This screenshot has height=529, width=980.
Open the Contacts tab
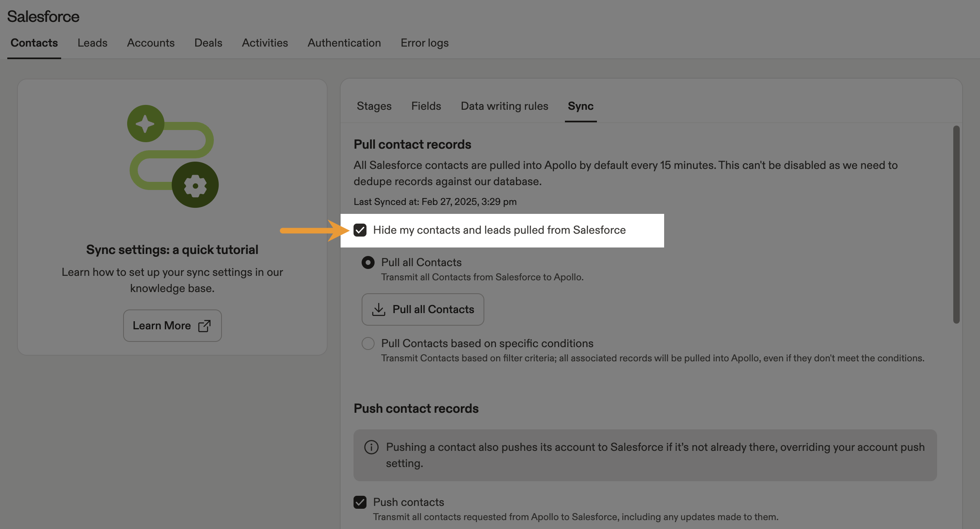34,43
